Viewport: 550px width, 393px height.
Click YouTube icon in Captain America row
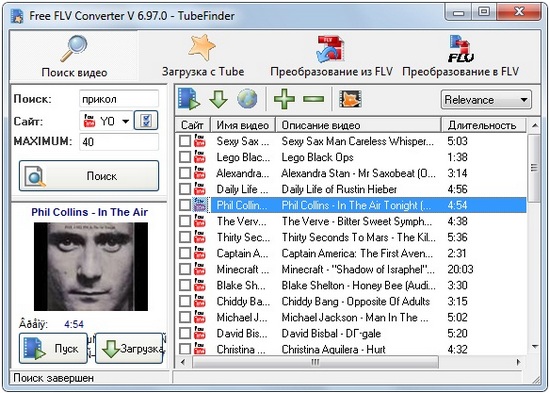(200, 253)
